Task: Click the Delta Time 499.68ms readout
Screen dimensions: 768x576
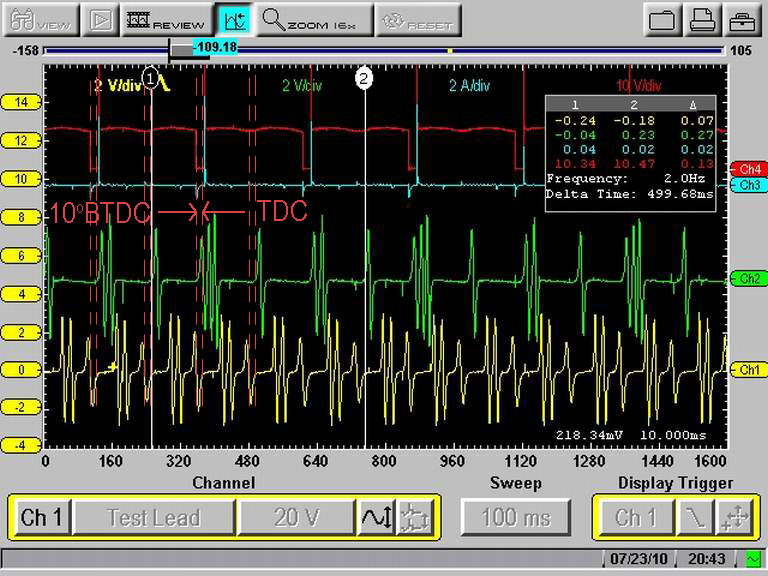Action: 630,194
